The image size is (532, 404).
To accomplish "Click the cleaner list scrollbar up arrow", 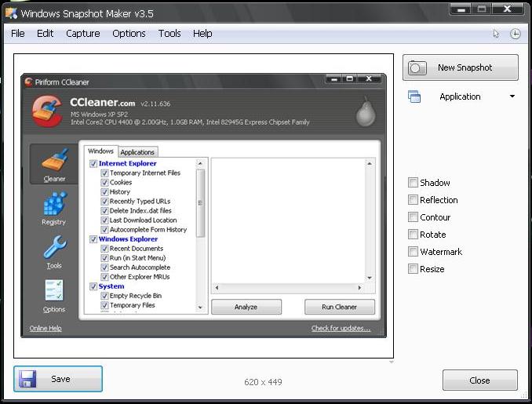I will point(200,163).
